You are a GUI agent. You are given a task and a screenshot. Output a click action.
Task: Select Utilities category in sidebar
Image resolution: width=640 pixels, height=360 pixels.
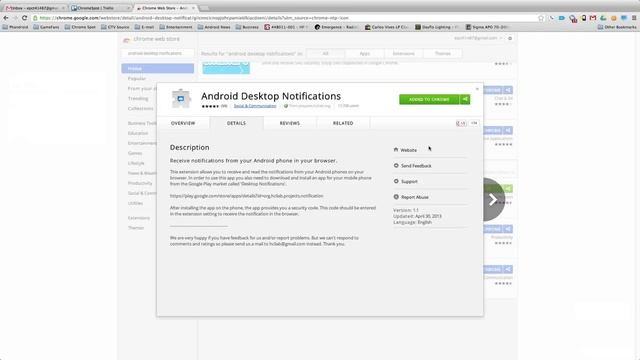click(x=135, y=203)
